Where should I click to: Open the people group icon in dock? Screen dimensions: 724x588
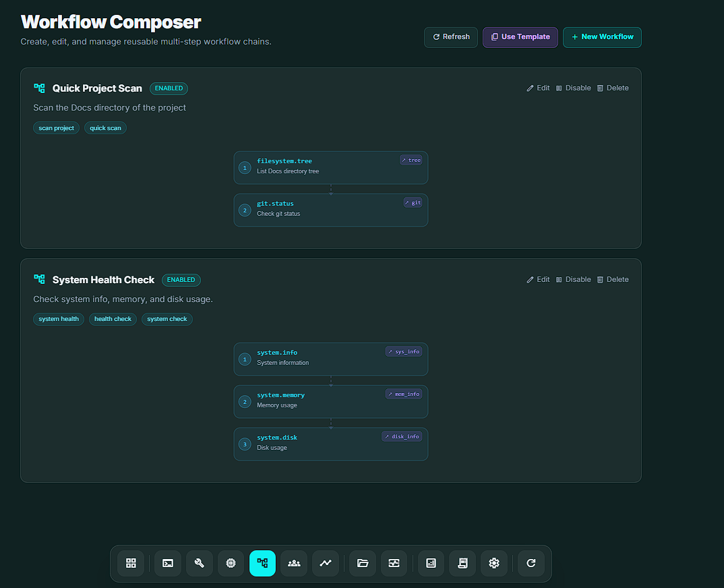[x=294, y=563]
